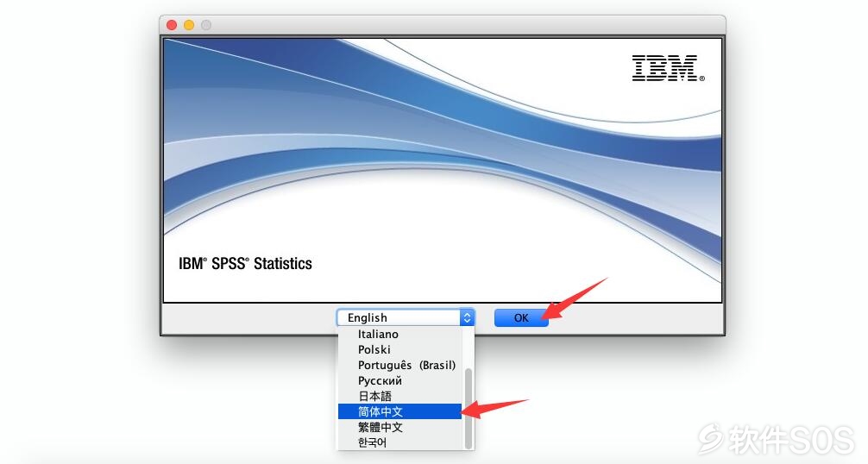This screenshot has height=464, width=868.
Task: Click the IBM SPSS Statistics title text
Action: click(x=245, y=264)
